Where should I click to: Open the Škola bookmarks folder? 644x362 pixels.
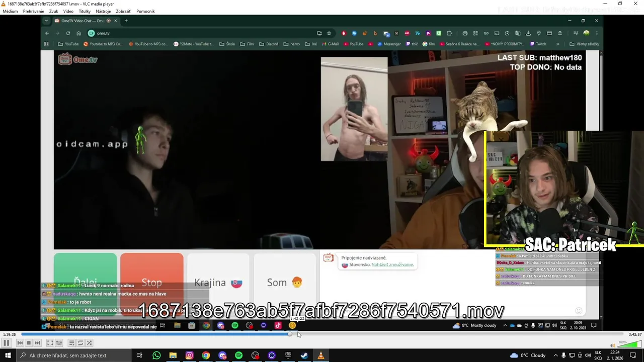pos(227,44)
